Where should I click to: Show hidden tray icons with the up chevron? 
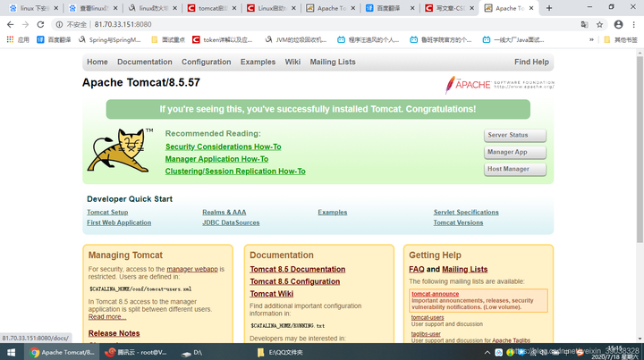coord(487,352)
